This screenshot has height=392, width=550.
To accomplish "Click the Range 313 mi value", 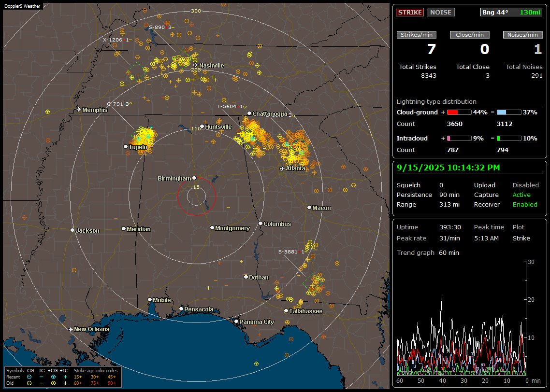I will [x=449, y=205].
